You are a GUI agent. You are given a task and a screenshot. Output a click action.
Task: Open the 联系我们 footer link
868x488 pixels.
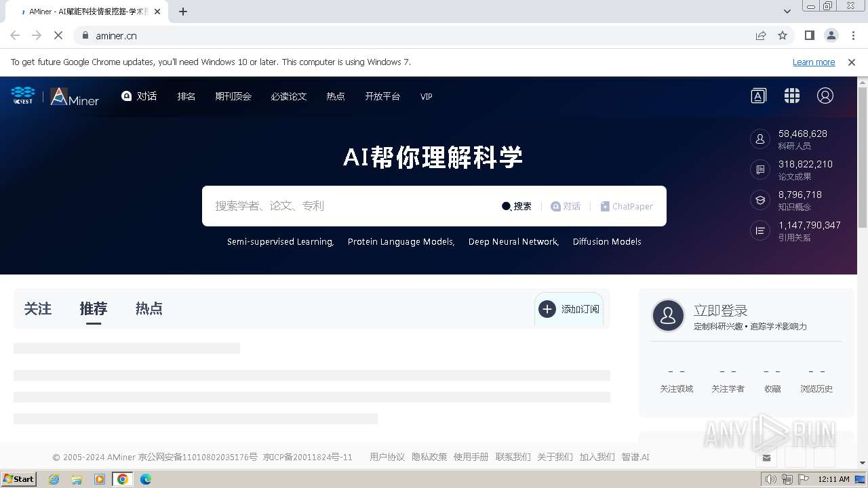[x=513, y=457]
